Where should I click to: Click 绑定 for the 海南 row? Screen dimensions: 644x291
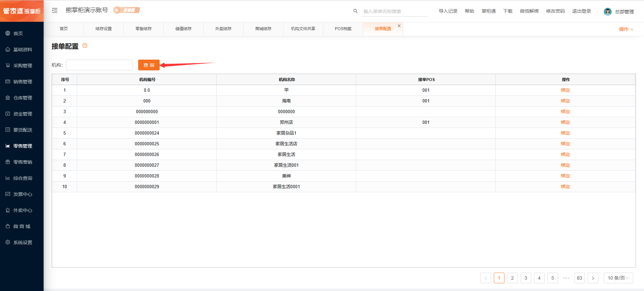coord(565,101)
